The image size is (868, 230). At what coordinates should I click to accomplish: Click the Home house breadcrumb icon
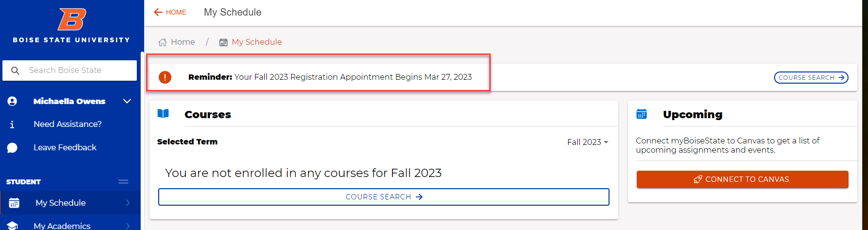(163, 42)
